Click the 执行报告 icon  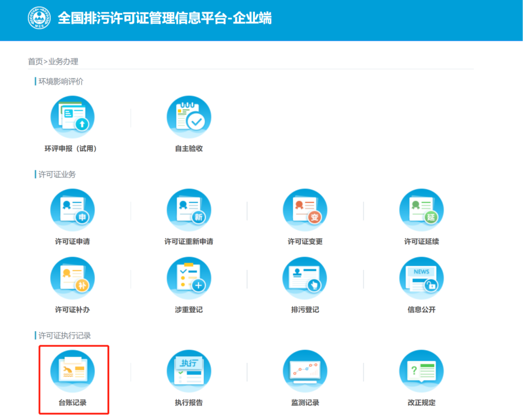click(x=189, y=371)
